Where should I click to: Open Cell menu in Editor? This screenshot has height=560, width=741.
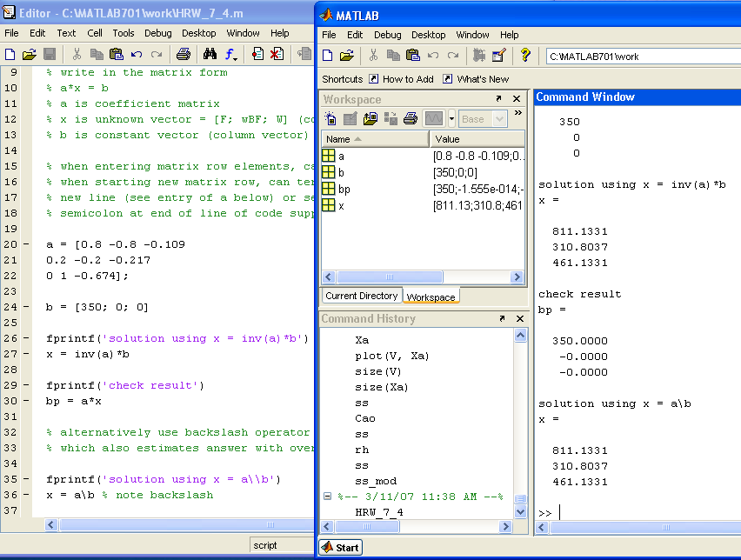coord(95,33)
